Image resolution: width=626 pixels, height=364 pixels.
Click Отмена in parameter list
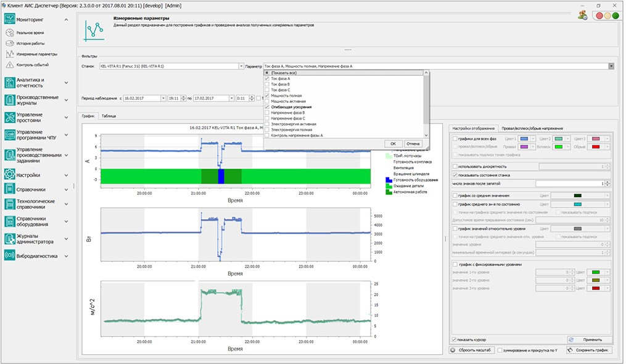(x=413, y=144)
